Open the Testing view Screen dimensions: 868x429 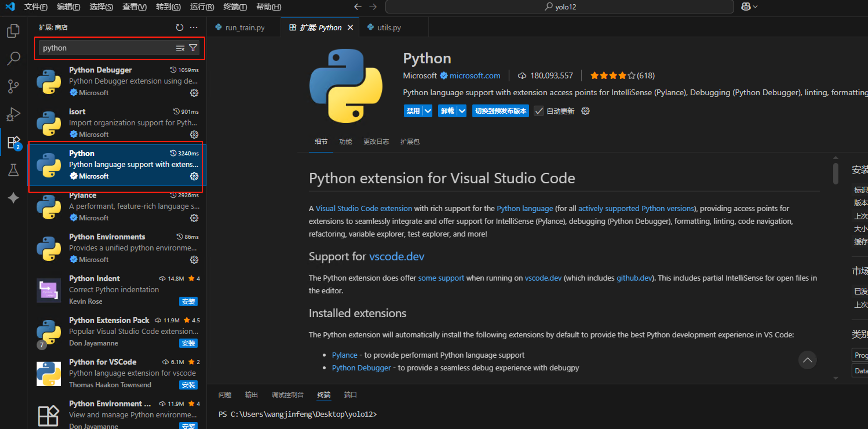pos(14,170)
